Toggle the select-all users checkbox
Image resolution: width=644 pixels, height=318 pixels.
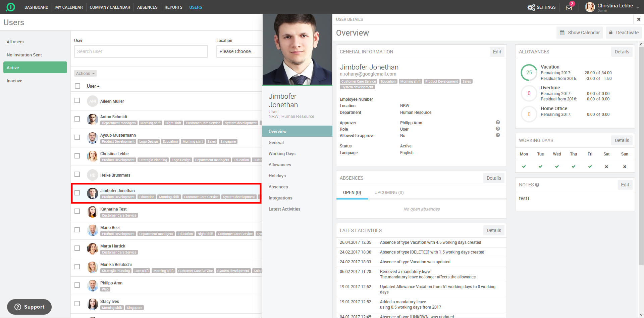[x=77, y=86]
